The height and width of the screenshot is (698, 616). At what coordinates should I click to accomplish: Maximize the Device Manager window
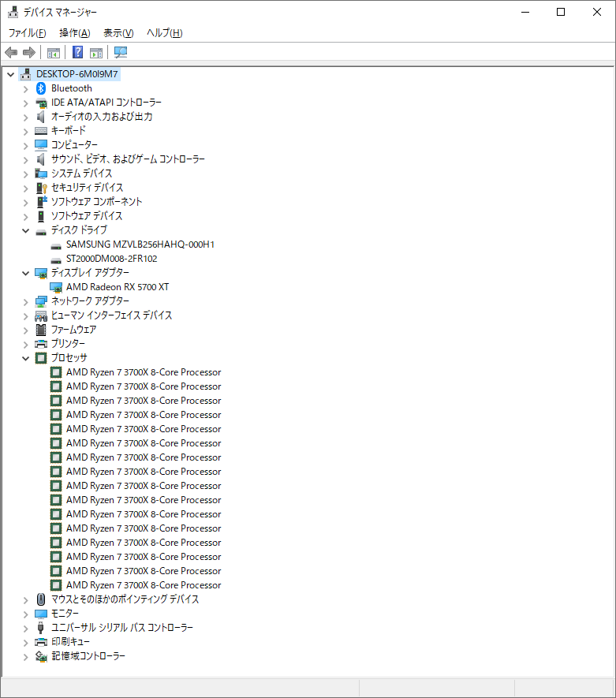[561, 12]
